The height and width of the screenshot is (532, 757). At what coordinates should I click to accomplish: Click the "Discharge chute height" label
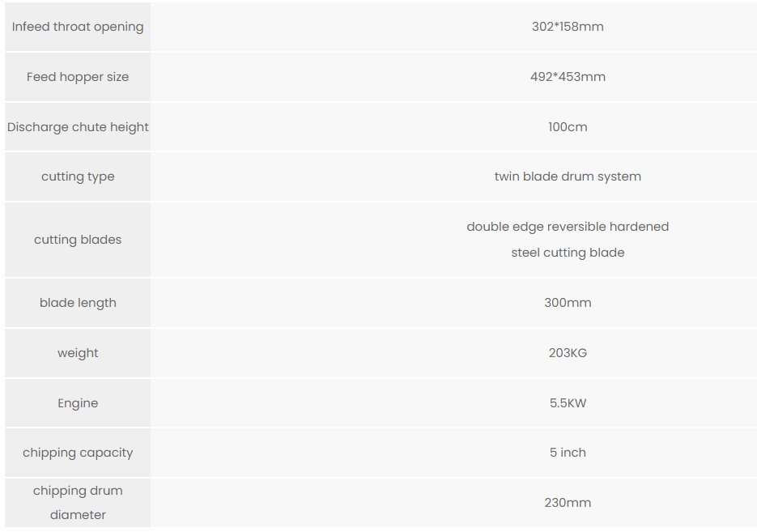point(78,127)
